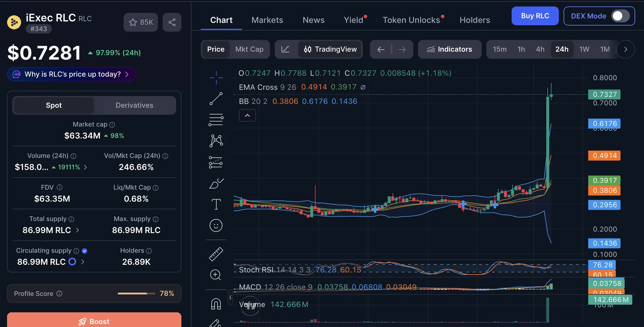This screenshot has width=644, height=327.
Task: Switch the chart to Mkt Cap
Action: tap(249, 49)
